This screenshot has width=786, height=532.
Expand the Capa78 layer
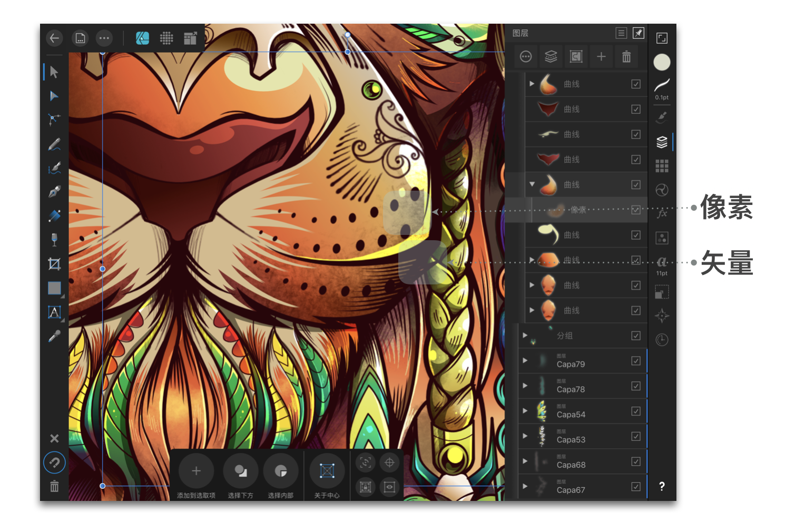tap(525, 386)
